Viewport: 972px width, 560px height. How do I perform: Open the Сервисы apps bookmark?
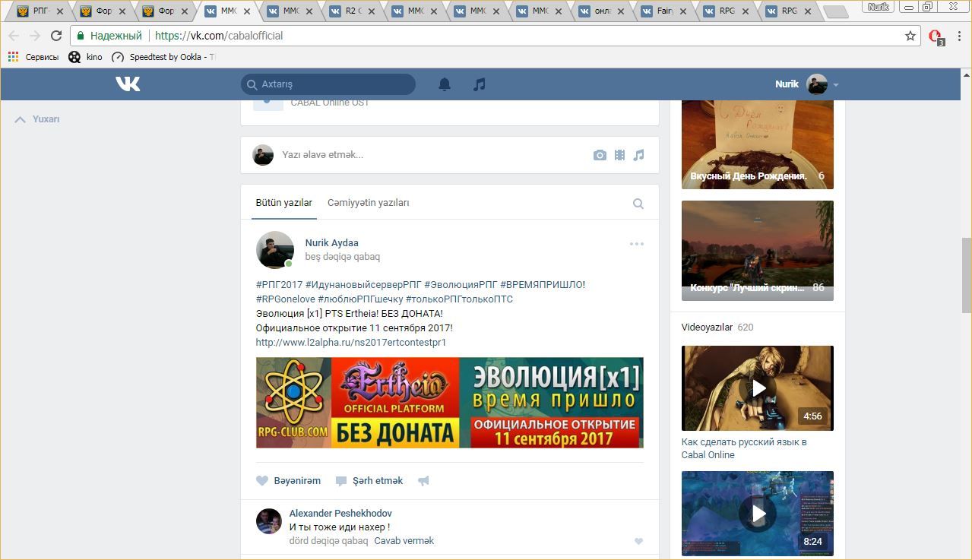[x=33, y=57]
